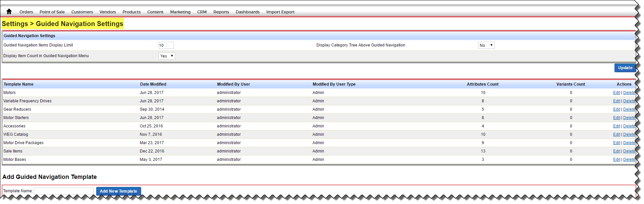Viewport: 644px width, 204px height.
Task: Edit the Motor Bases template
Action: [617, 160]
